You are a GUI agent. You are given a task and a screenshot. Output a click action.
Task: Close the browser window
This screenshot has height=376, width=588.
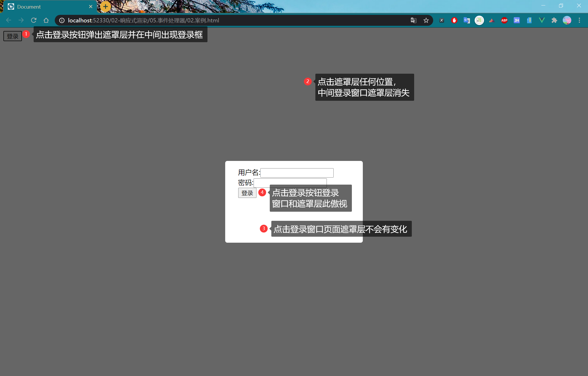point(579,6)
